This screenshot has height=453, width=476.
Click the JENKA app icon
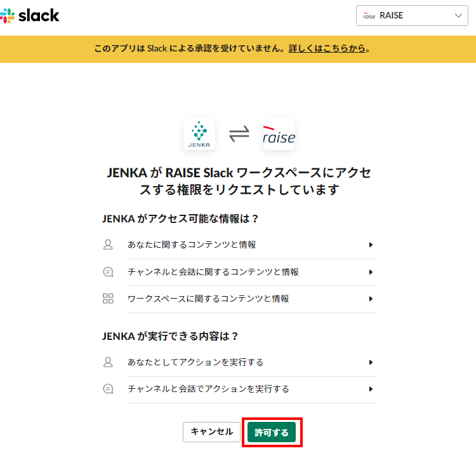[x=199, y=134]
